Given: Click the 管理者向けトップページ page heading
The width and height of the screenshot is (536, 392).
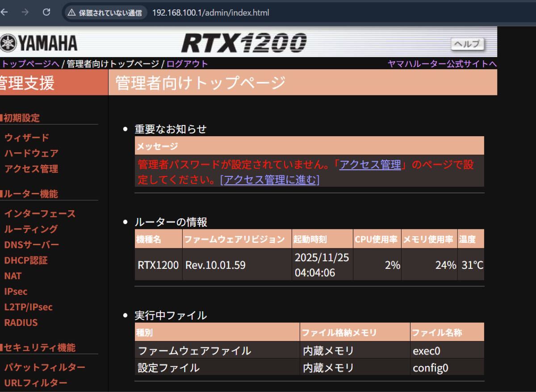Looking at the screenshot, I should click(x=200, y=83).
